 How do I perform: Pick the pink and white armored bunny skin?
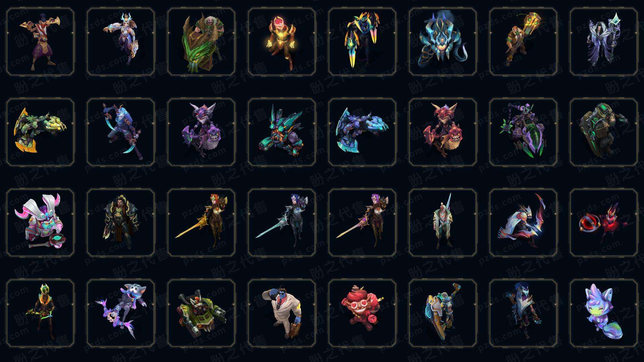tap(40, 223)
